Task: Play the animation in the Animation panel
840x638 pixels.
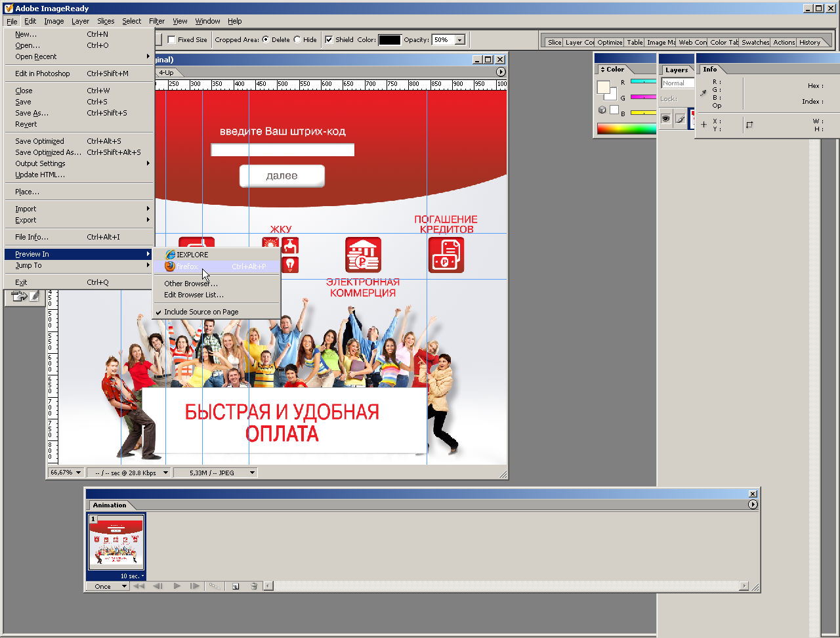Action: click(177, 586)
